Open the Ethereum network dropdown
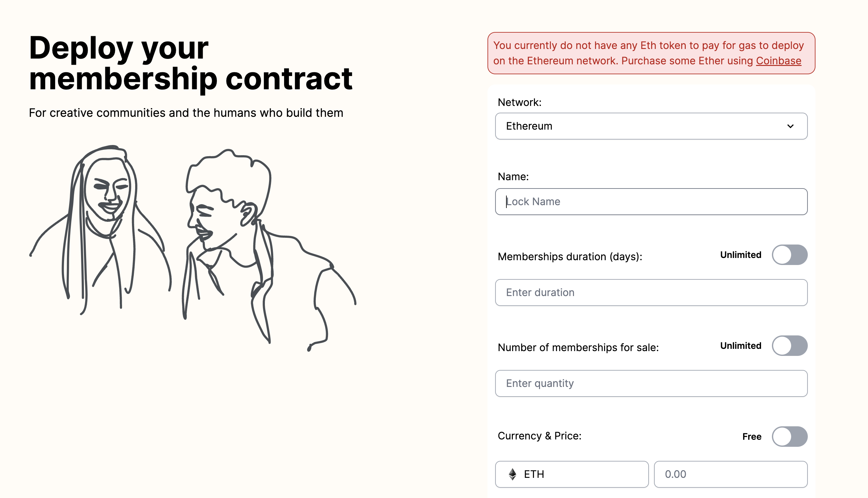 pos(650,126)
